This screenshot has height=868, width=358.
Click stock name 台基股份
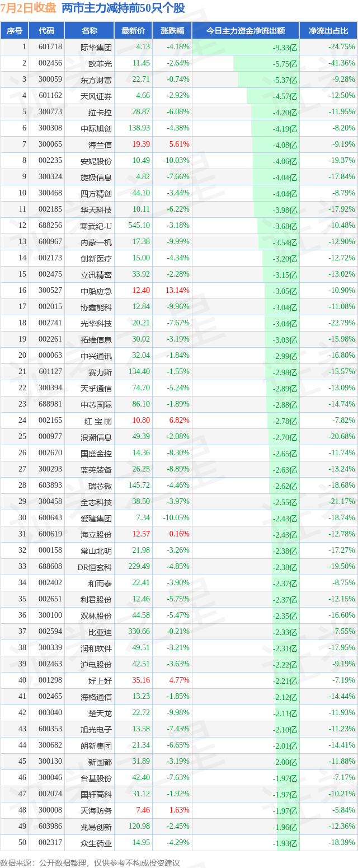point(96,778)
